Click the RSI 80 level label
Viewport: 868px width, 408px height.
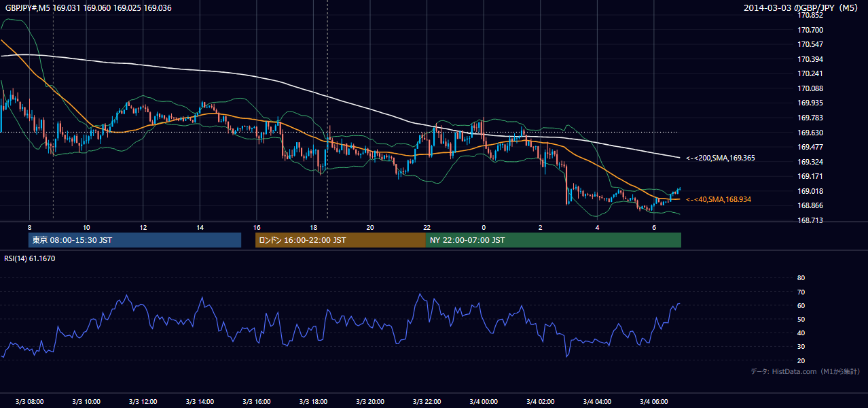coord(801,278)
